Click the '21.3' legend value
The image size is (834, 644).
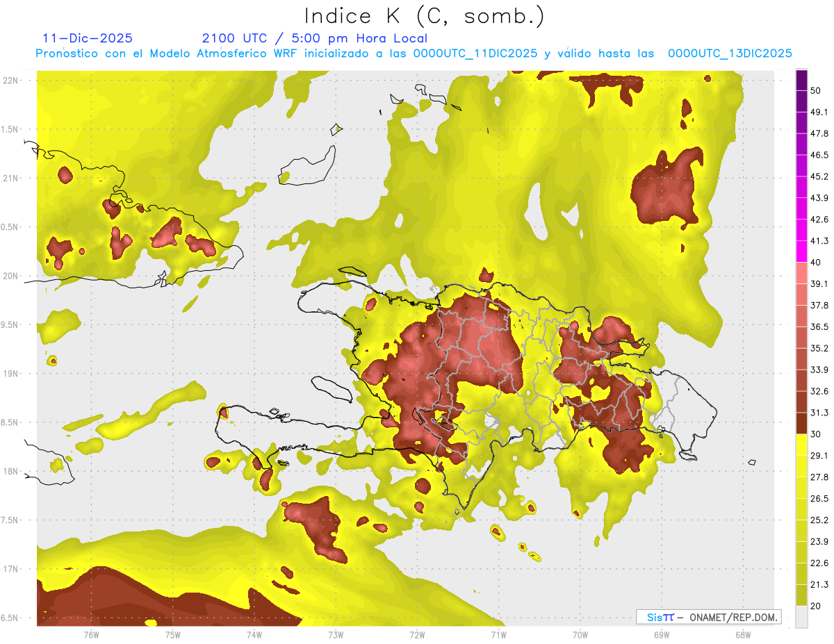coord(819,585)
